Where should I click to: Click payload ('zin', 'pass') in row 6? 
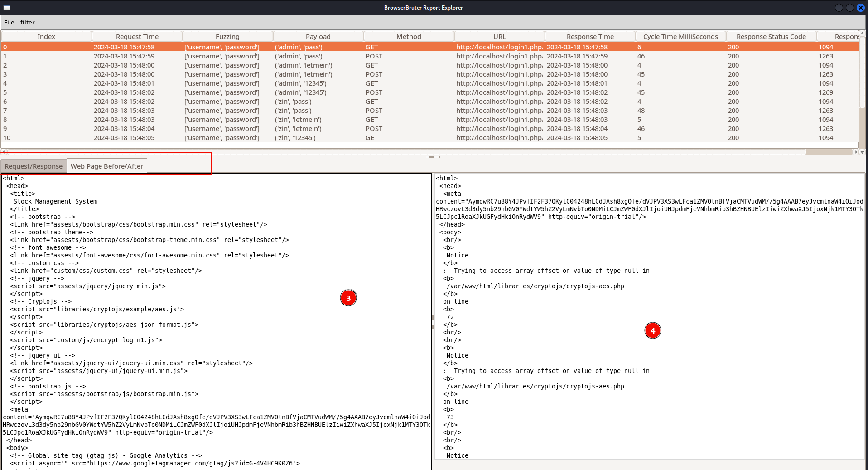pos(293,102)
